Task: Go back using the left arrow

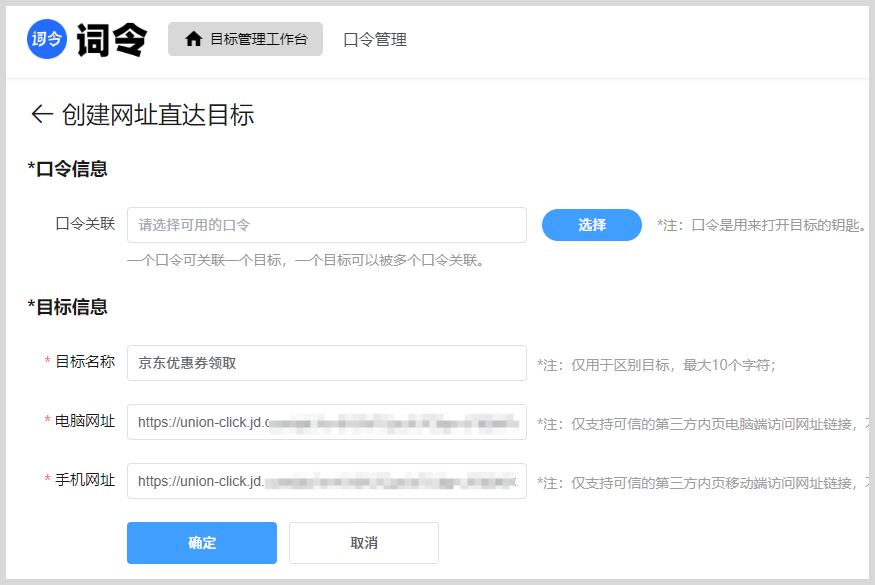Action: (x=42, y=114)
